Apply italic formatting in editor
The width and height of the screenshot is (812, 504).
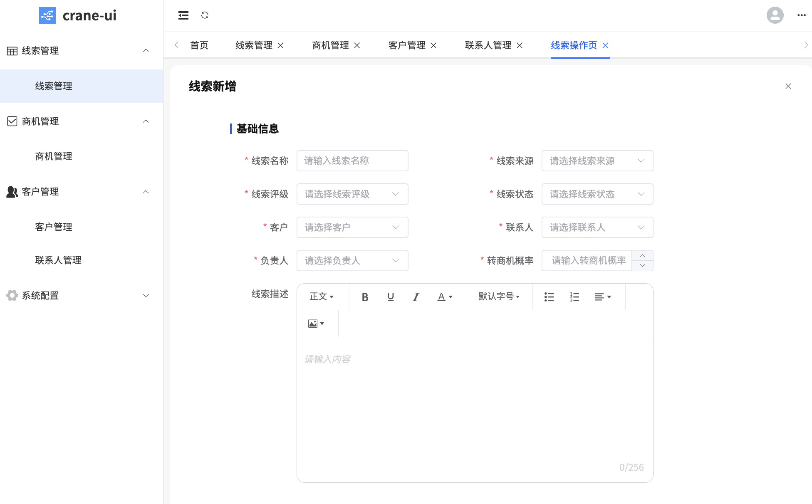click(x=416, y=297)
